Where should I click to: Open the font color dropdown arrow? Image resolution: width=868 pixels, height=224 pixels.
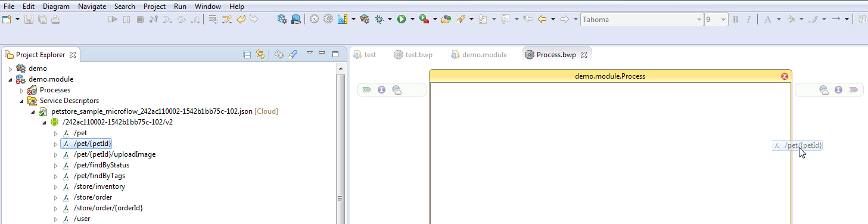tap(778, 19)
